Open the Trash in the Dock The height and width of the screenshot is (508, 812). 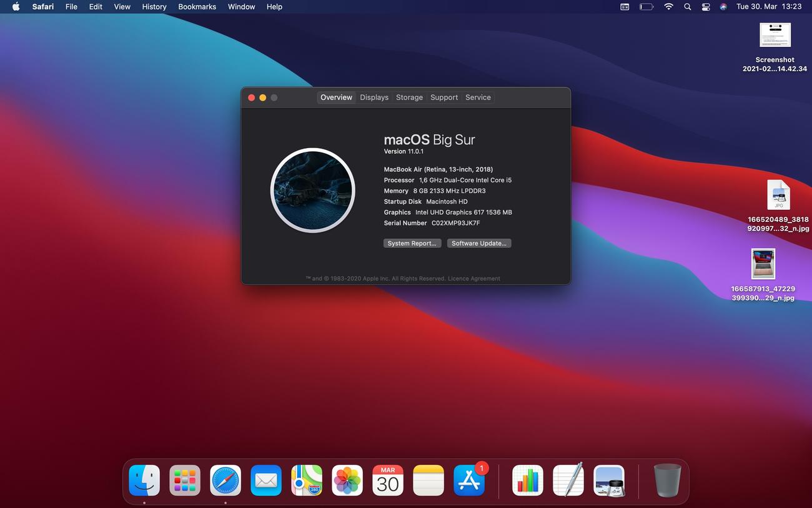668,481
